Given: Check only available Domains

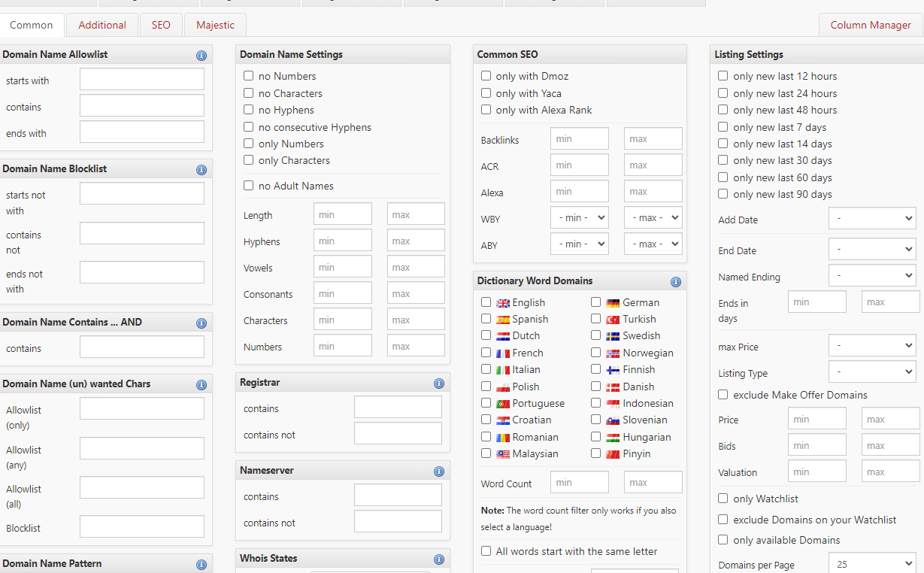Looking at the screenshot, I should tap(723, 540).
